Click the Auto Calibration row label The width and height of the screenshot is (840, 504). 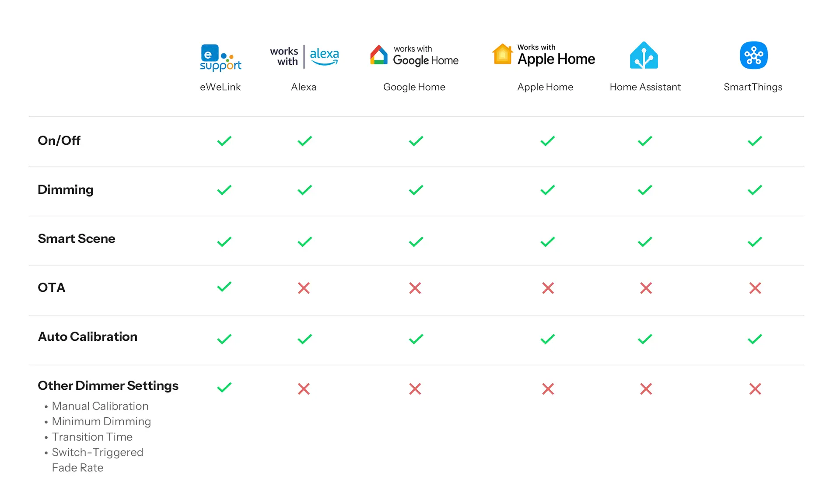(x=87, y=336)
